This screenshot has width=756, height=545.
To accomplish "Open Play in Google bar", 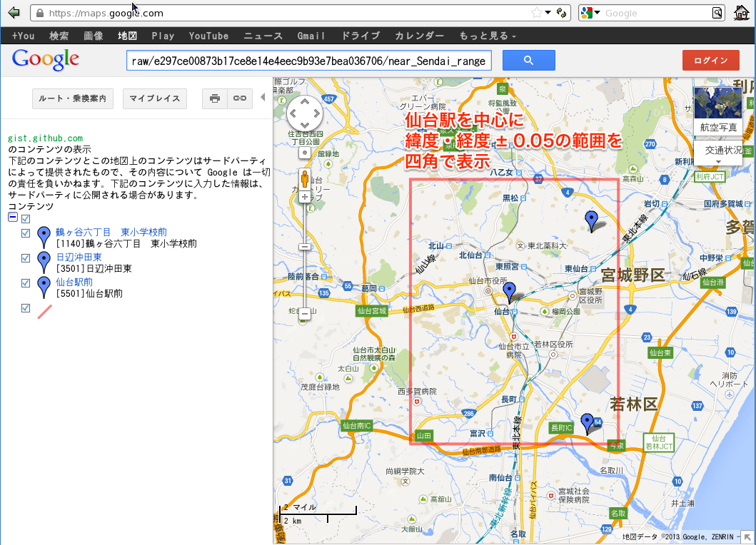I will tap(163, 36).
